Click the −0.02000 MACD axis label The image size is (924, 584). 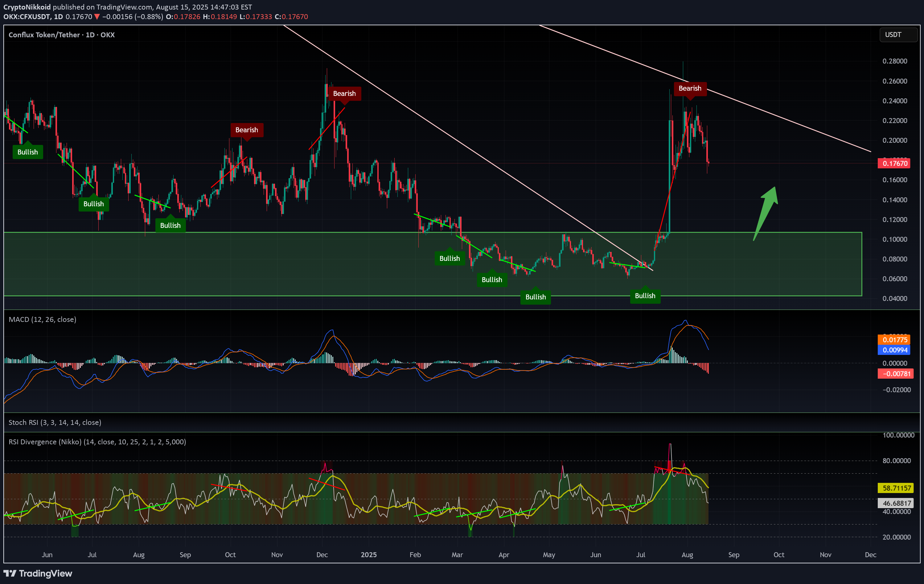[897, 389]
